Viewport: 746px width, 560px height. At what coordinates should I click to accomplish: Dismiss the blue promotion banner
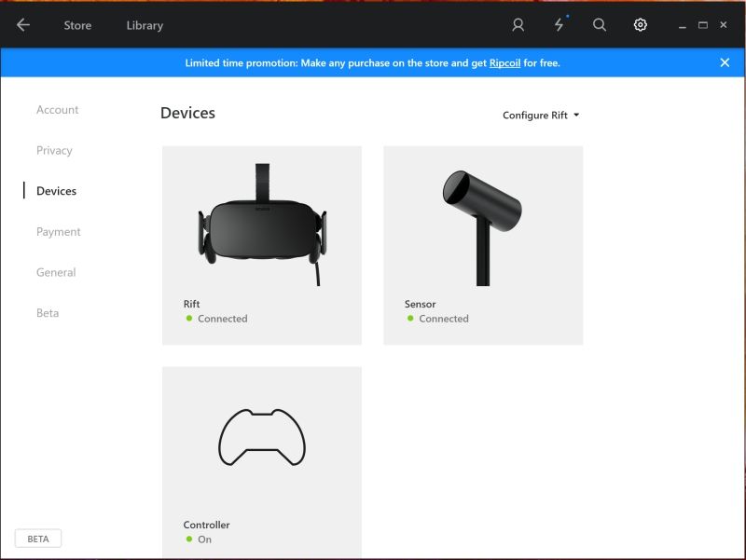click(x=725, y=62)
